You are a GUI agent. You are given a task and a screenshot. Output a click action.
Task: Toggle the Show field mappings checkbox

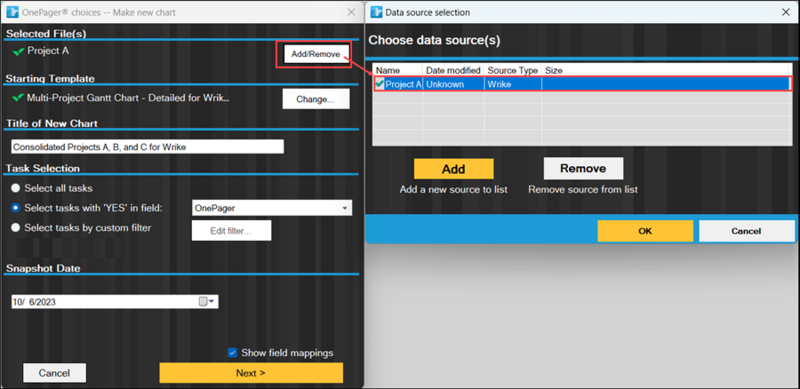coord(233,352)
